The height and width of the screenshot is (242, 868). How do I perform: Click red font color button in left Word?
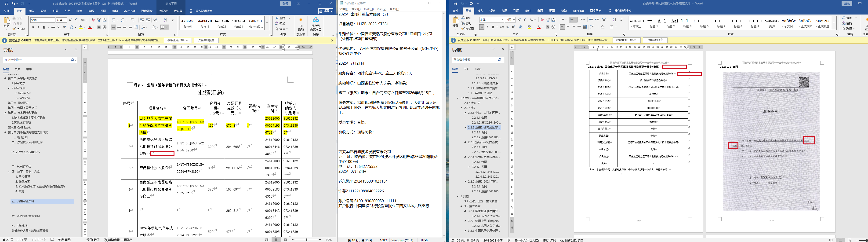pos(90,27)
